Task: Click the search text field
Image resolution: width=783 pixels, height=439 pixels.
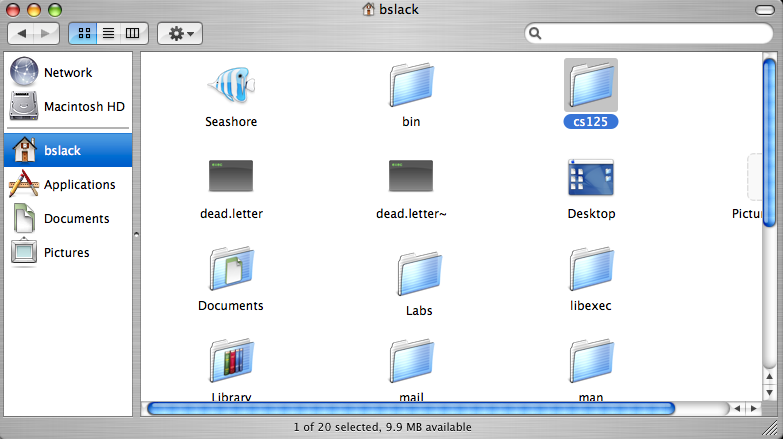Action: (650, 34)
